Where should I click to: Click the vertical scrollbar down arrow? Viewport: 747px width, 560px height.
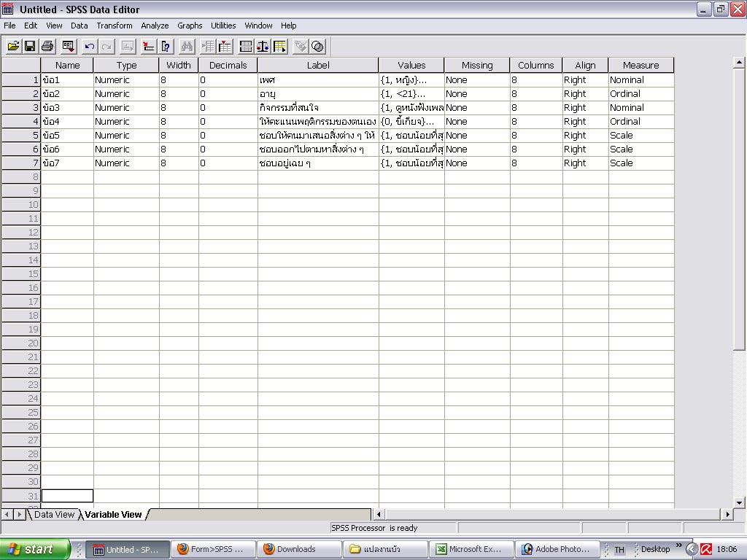pos(740,502)
